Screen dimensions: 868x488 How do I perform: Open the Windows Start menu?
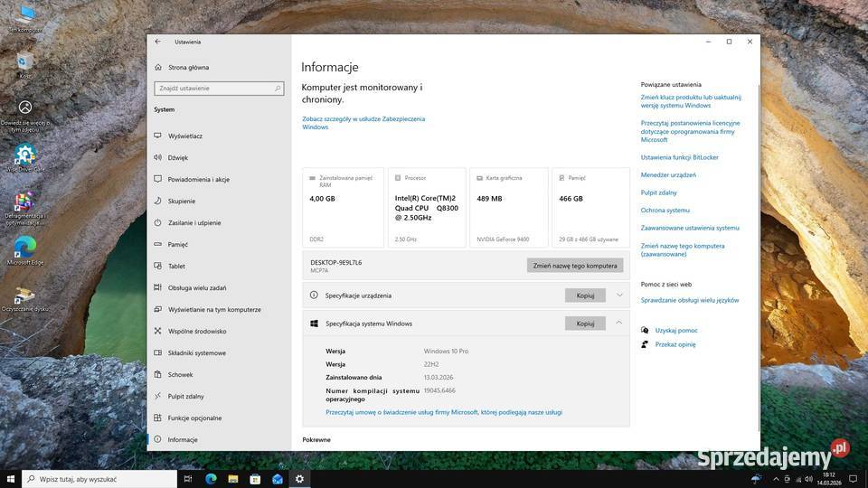pos(11,479)
